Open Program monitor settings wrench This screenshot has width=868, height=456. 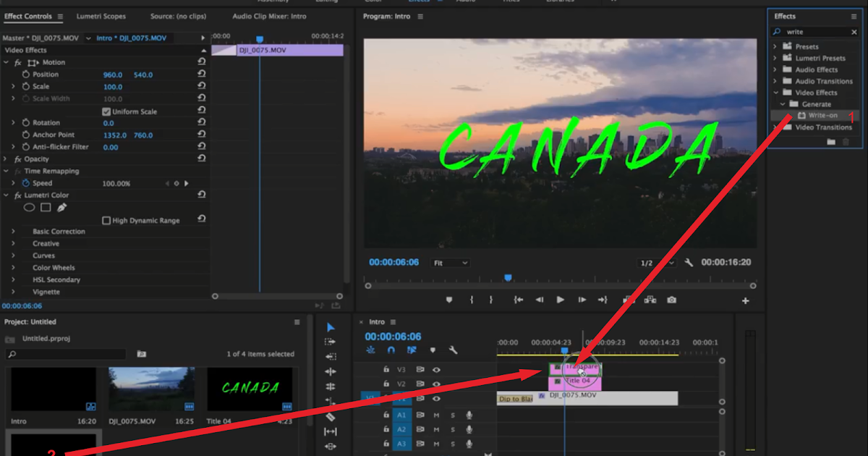pyautogui.click(x=689, y=263)
